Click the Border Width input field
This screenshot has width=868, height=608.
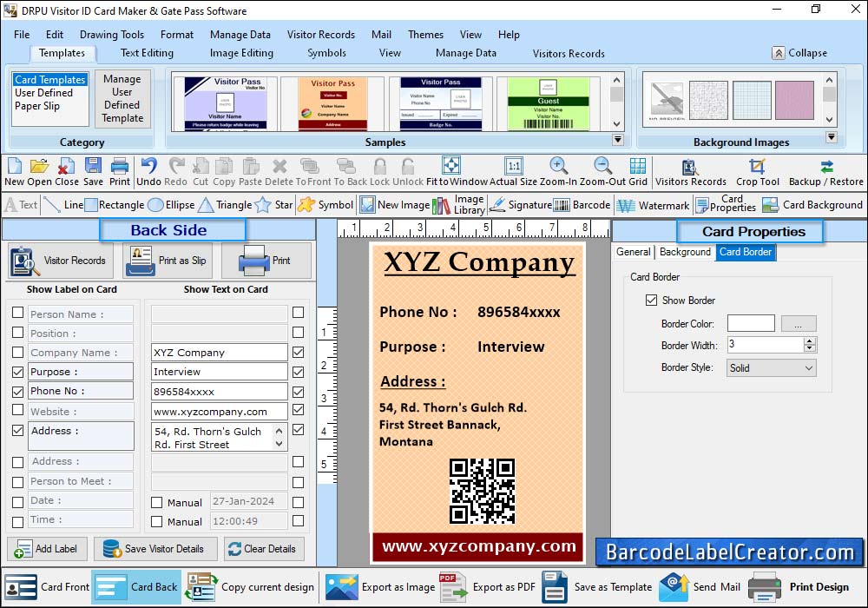coord(766,345)
